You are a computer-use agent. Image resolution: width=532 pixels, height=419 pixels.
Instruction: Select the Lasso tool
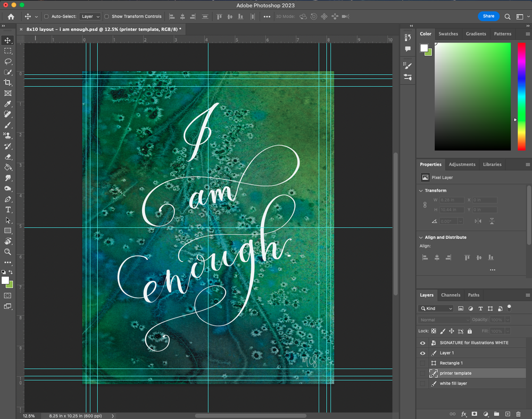pos(7,61)
